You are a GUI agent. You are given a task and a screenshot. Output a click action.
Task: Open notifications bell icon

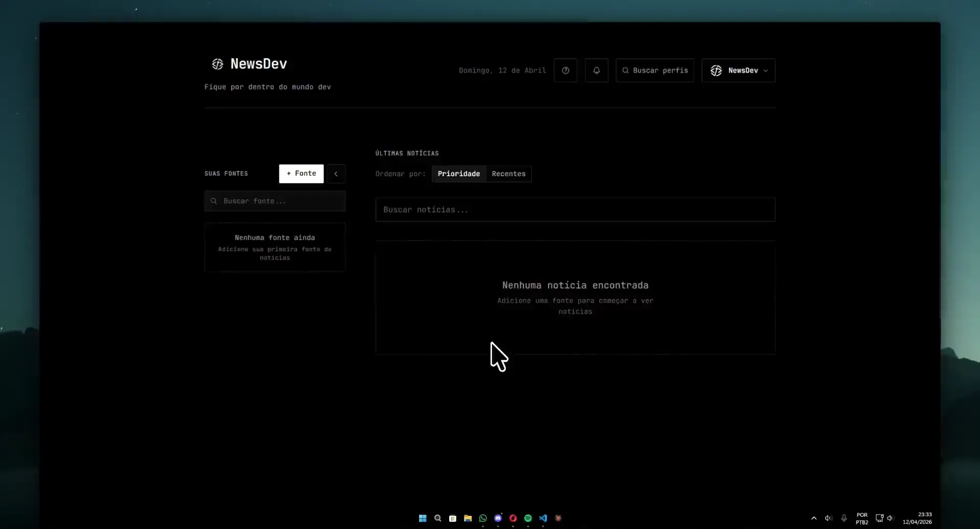pos(596,70)
